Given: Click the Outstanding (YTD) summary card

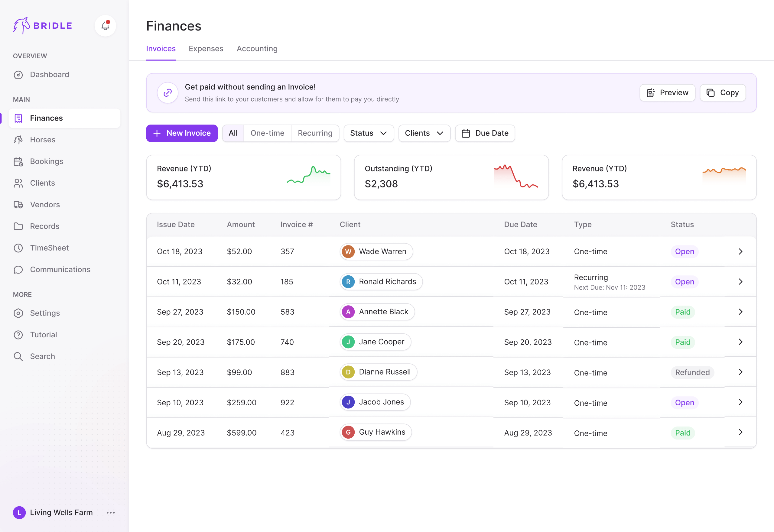Looking at the screenshot, I should pos(451,177).
